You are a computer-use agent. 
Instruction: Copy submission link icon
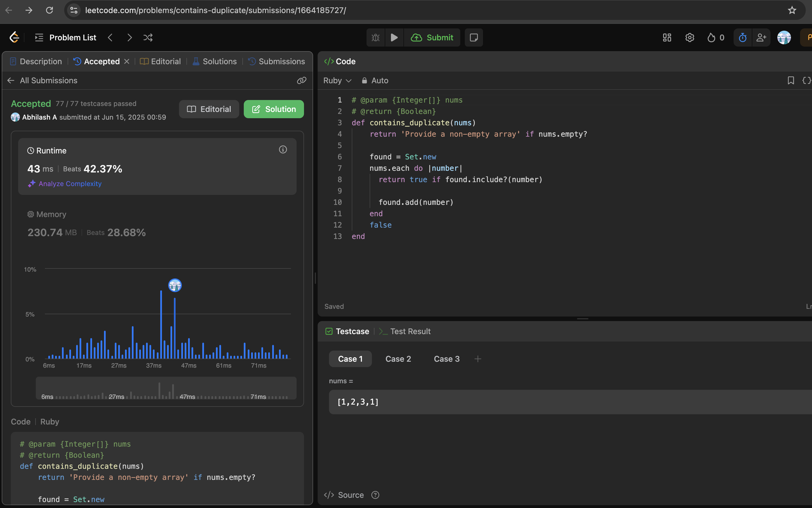tap(301, 80)
